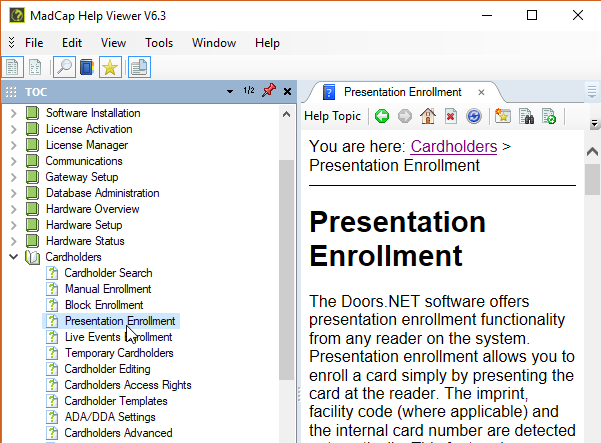Open the Cardholder Templates topic
The image size is (601, 443).
tap(116, 401)
